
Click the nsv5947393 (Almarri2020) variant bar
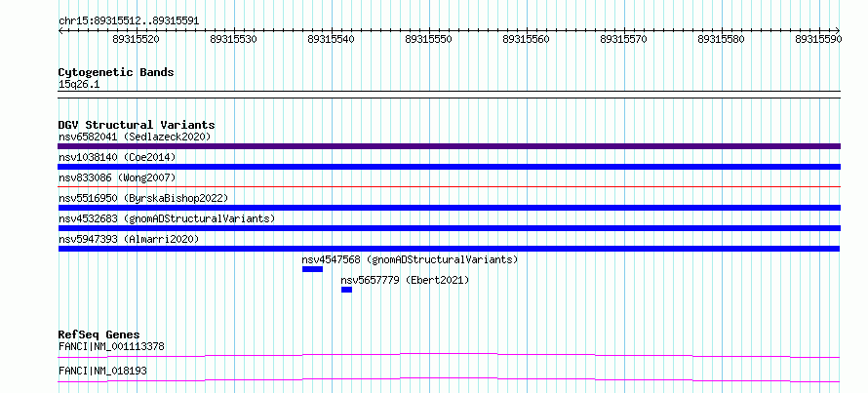click(x=449, y=249)
